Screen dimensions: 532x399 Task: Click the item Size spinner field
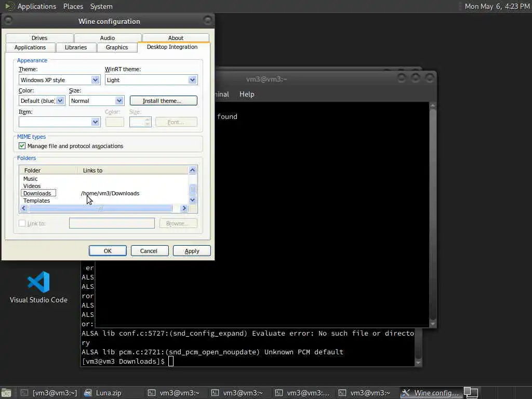(140, 122)
